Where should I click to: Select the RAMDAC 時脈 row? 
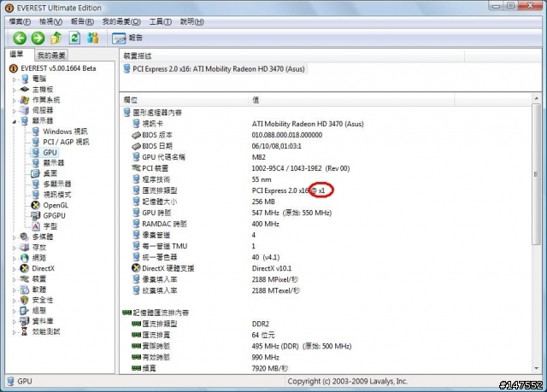tap(206, 224)
